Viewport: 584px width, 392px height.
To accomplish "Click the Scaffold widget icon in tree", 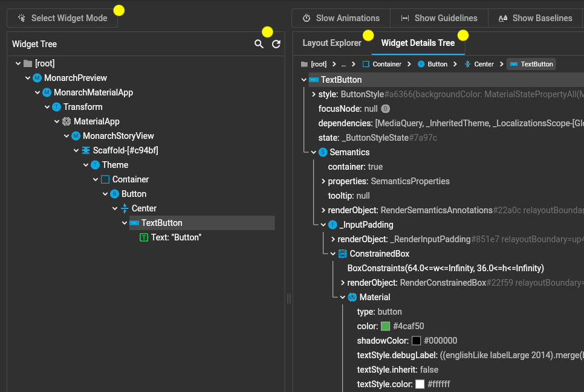I will pos(86,150).
